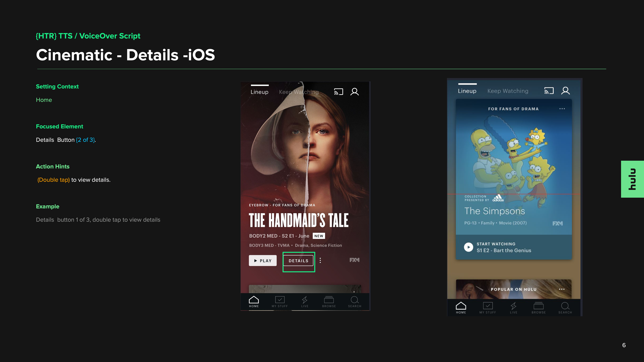Viewport: 644px width, 362px height.
Task: Expand the Popular on Hulu ellipsis menu
Action: click(x=561, y=289)
